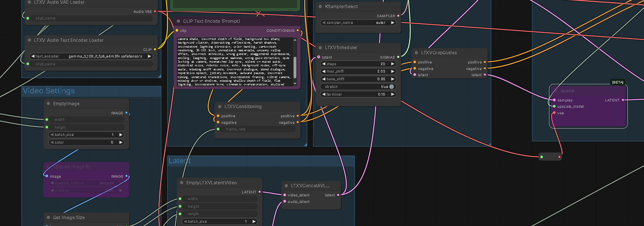Toggle the stretch switch in LTXVScheduler
This screenshot has width=644, height=226.
coord(392,87)
